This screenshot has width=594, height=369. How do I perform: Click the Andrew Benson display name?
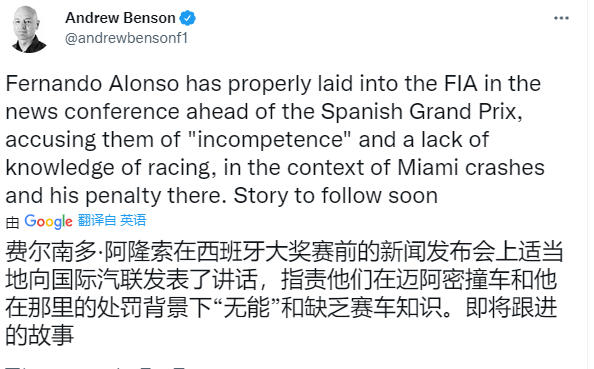click(120, 18)
